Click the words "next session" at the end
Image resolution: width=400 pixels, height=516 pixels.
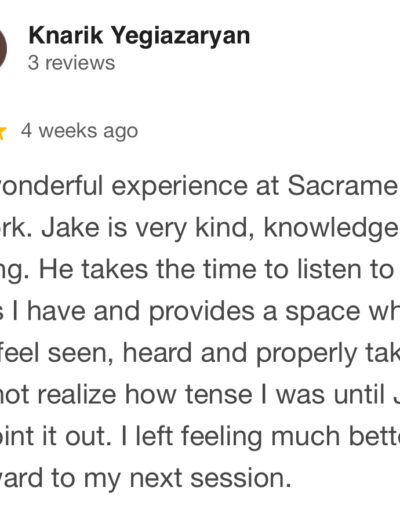pyautogui.click(x=210, y=479)
